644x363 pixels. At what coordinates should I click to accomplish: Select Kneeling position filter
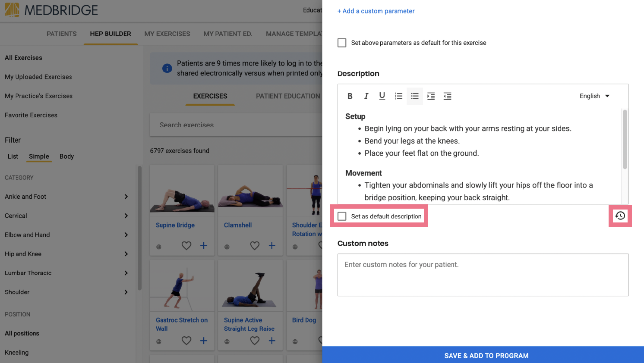pos(17,352)
